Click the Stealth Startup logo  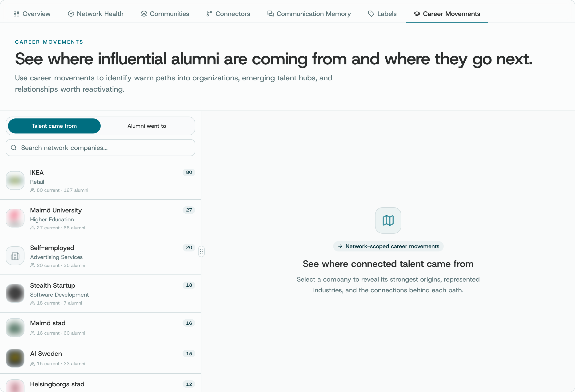(x=15, y=293)
